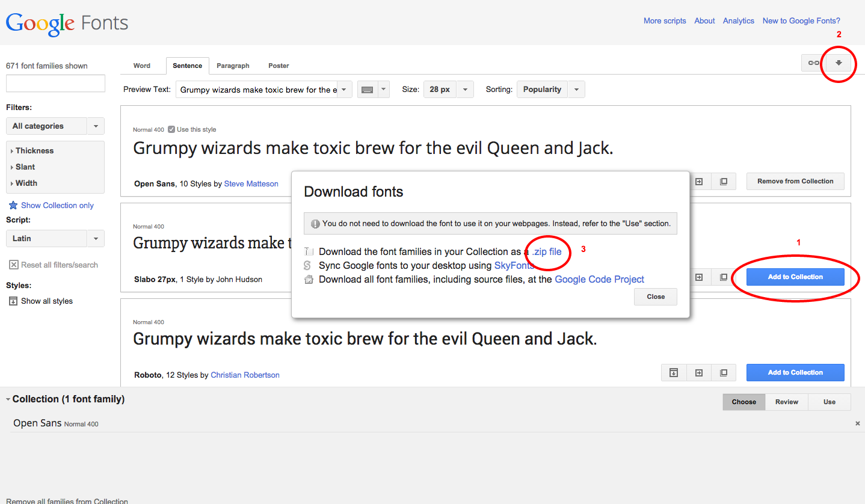This screenshot has width=865, height=504.
Task: Open the New to Google Fonts? link
Action: click(801, 20)
